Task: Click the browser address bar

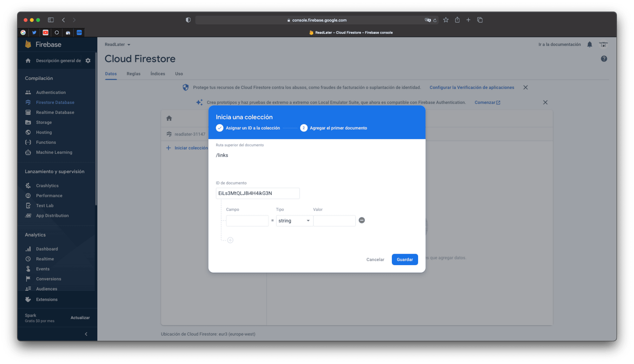Action: coord(317,20)
